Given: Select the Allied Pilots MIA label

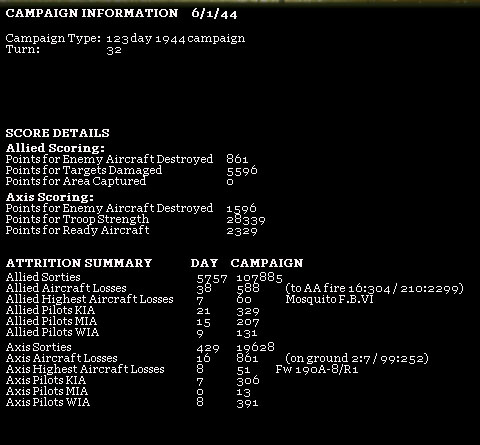Looking at the screenshot, I should (51, 321).
